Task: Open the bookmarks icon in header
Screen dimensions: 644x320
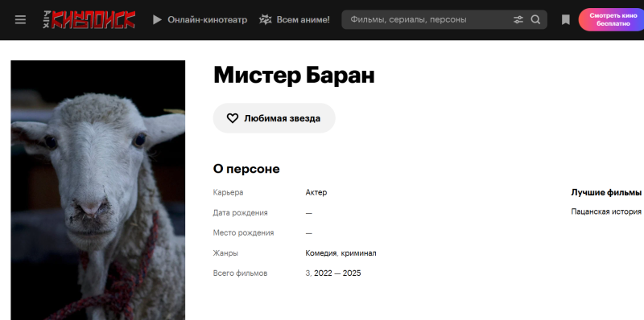Action: (566, 19)
